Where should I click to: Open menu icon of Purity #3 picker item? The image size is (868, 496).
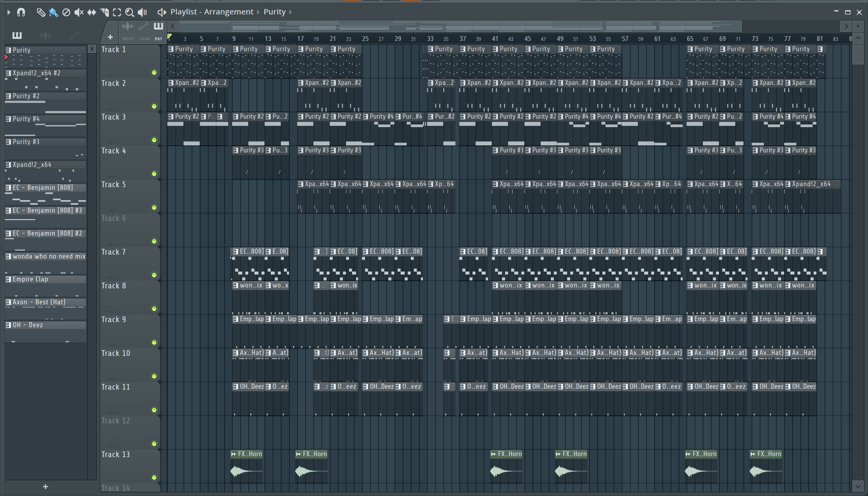pyautogui.click(x=8, y=142)
